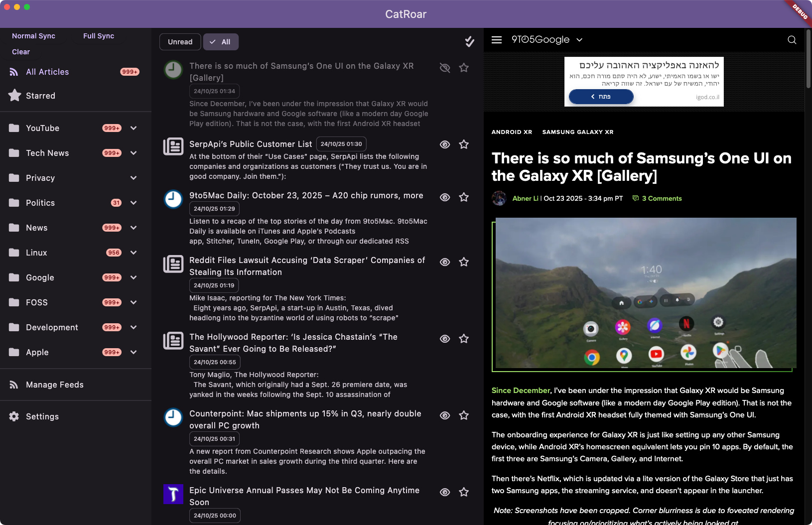The height and width of the screenshot is (525, 812).
Task: Click the Abner Li author link
Action: click(x=525, y=198)
